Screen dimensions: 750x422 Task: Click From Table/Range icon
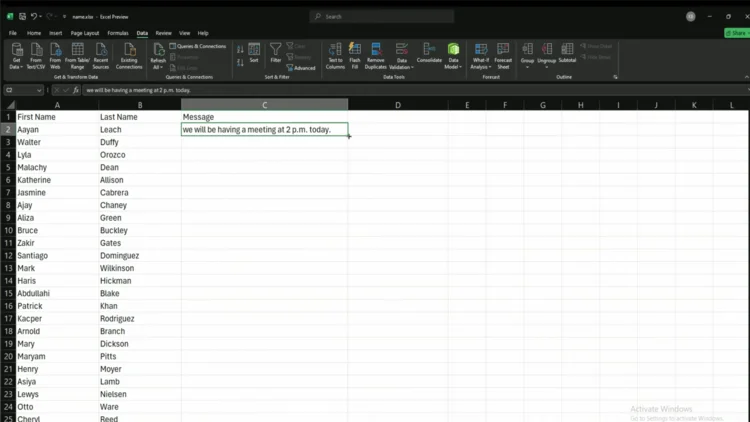point(77,50)
